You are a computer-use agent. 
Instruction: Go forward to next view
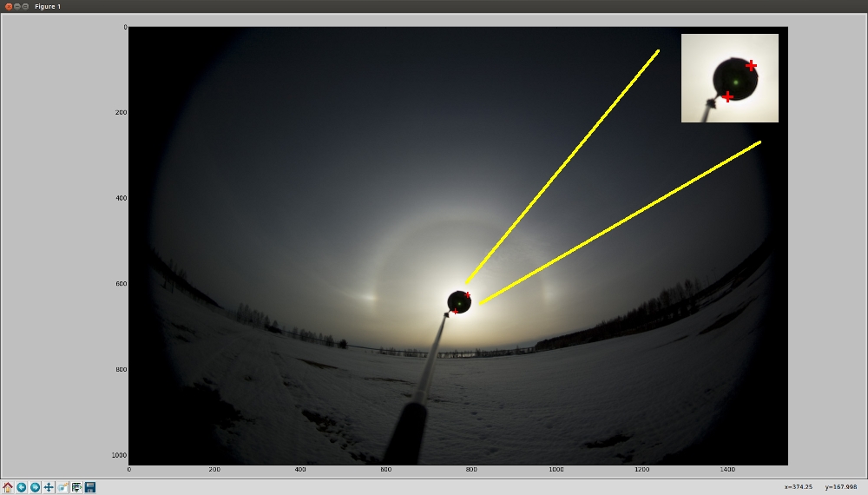pyautogui.click(x=35, y=487)
